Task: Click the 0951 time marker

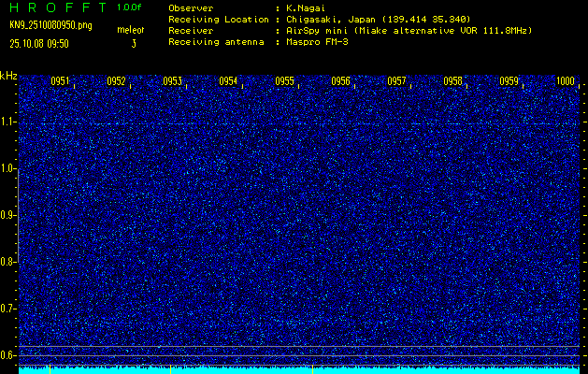Action: coord(60,82)
